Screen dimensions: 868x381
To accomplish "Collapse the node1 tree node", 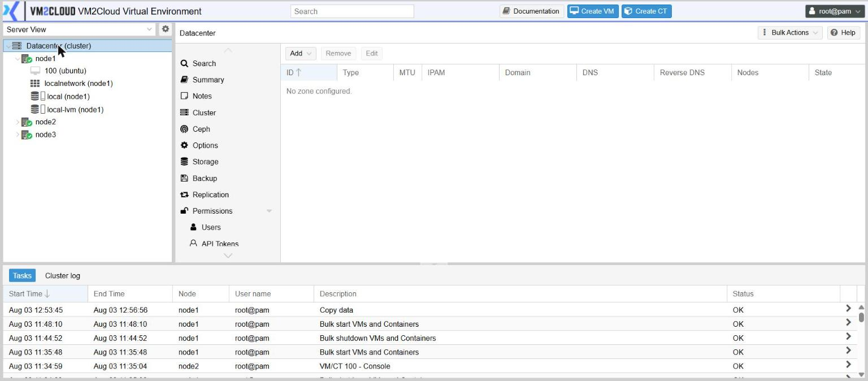I will coord(18,59).
